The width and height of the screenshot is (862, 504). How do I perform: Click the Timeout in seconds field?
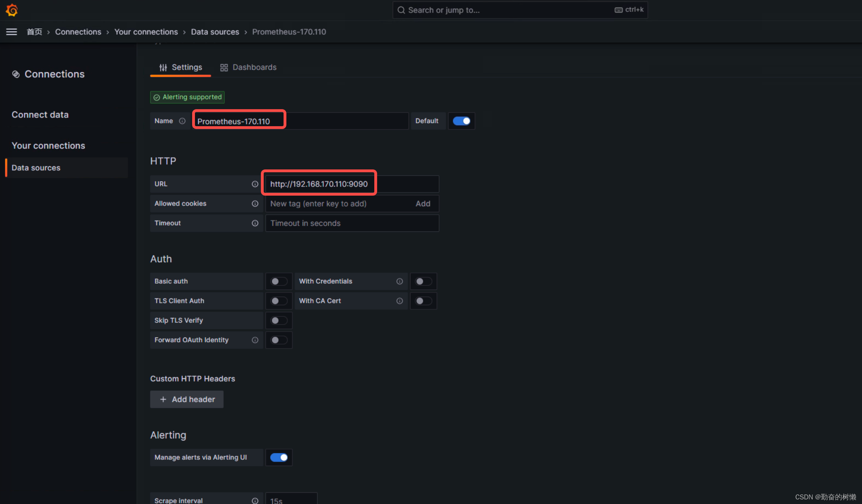(352, 223)
